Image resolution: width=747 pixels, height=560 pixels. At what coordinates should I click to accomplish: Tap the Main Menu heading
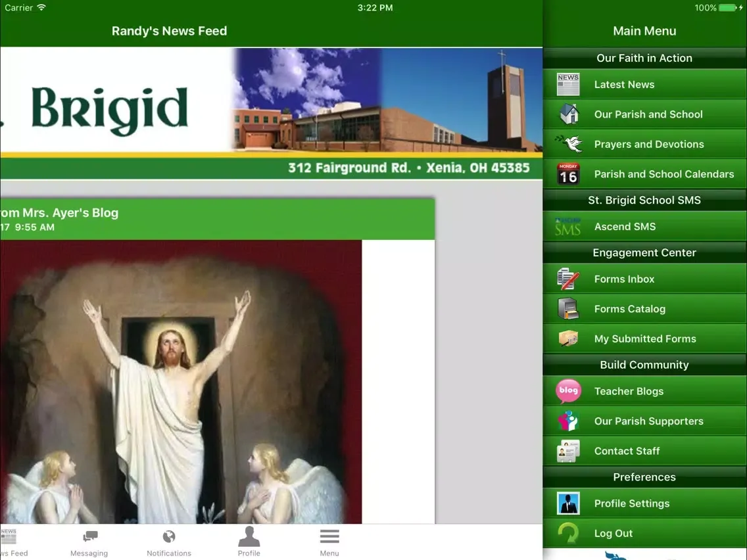(x=644, y=31)
